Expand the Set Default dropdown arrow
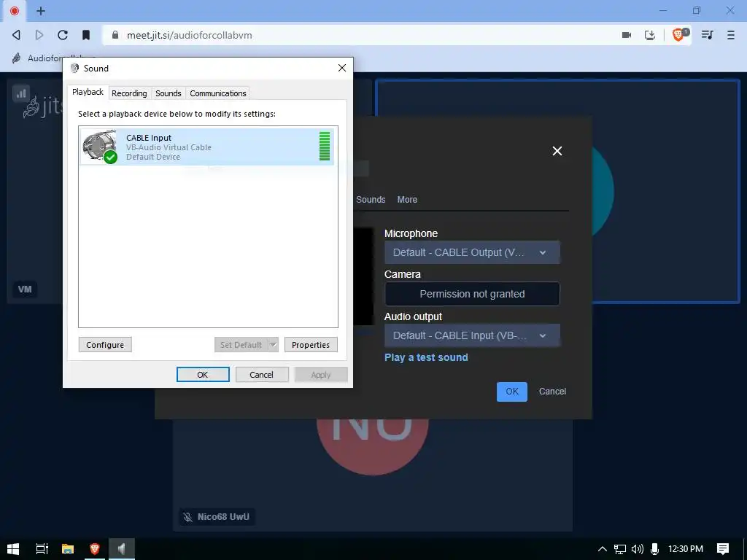The width and height of the screenshot is (747, 560). click(x=274, y=345)
